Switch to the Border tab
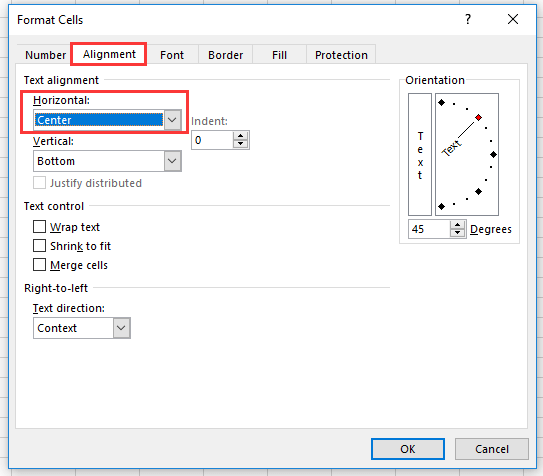Screen dimensions: 543x476 [225, 55]
